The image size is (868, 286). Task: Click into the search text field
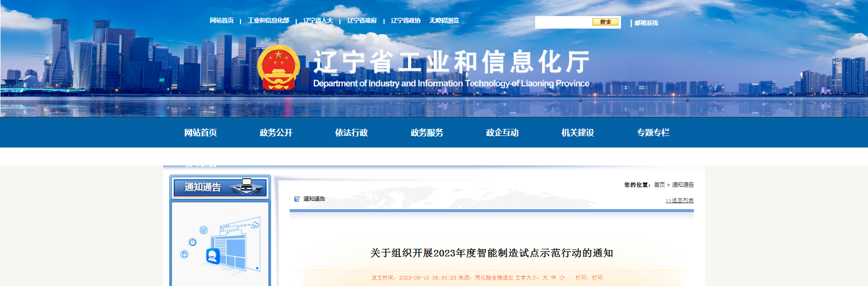563,22
